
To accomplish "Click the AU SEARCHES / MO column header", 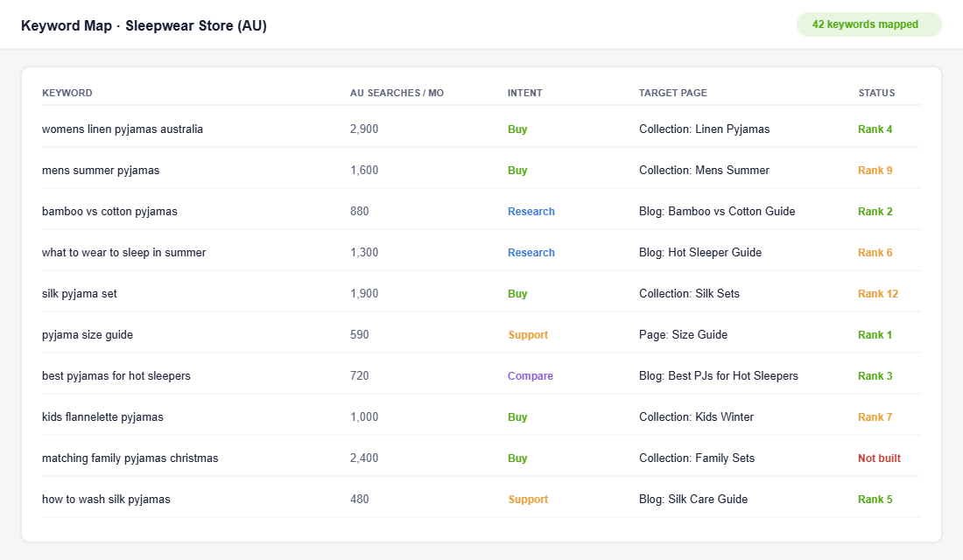I will click(397, 93).
